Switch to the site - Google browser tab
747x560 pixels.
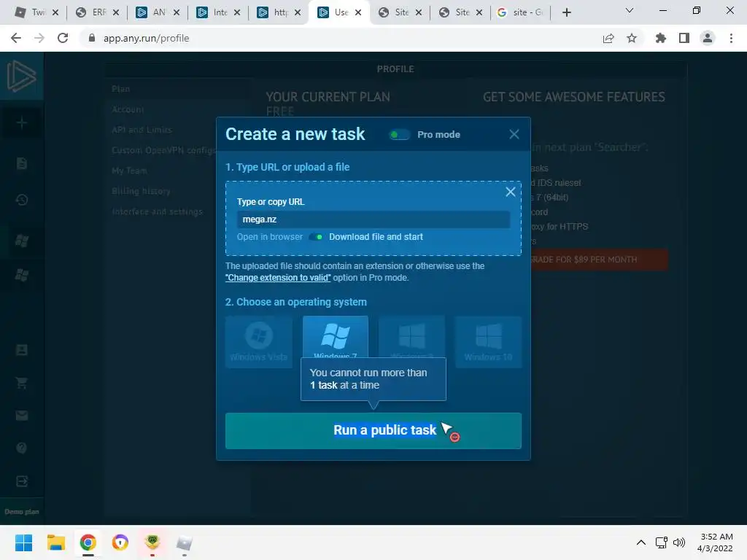(519, 12)
